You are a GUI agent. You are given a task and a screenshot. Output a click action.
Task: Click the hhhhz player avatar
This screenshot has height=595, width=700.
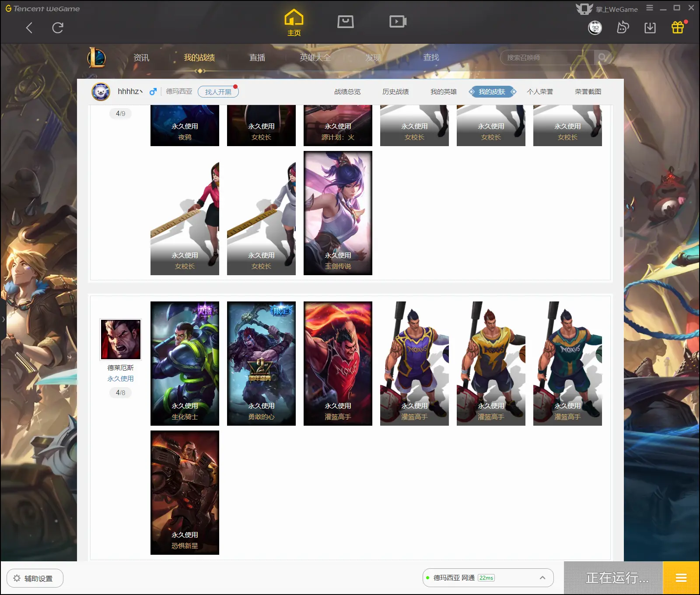[101, 91]
